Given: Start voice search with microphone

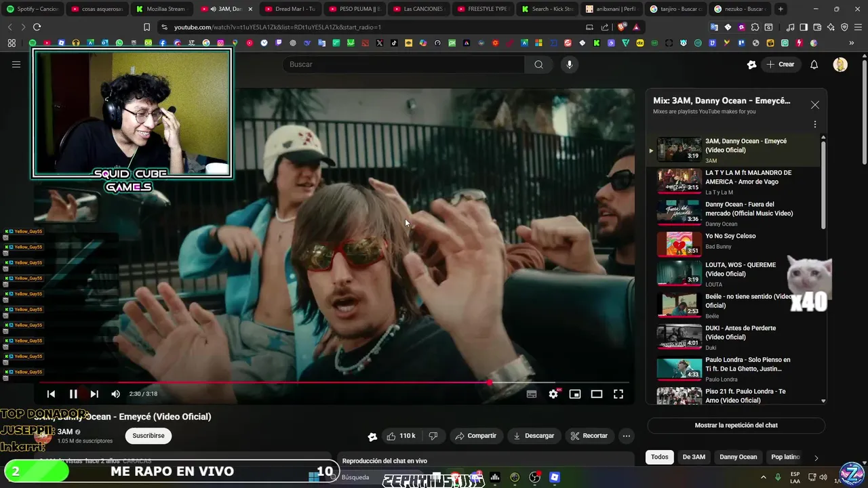Looking at the screenshot, I should (x=569, y=64).
